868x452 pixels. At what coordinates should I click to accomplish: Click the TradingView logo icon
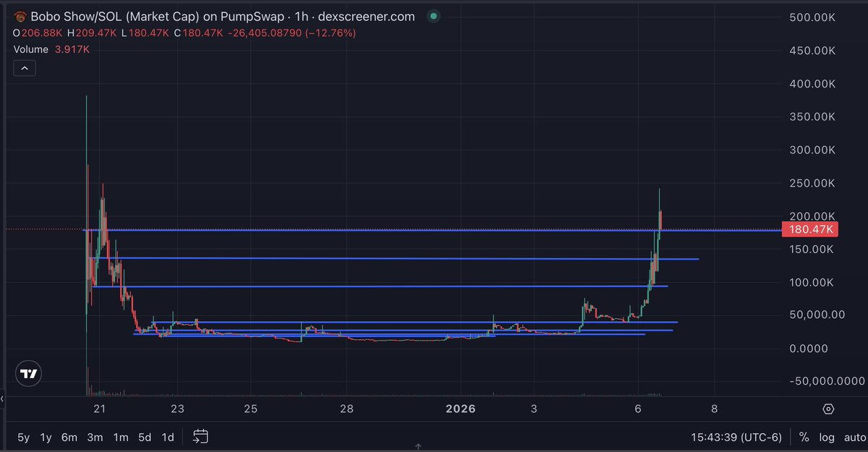coord(28,374)
